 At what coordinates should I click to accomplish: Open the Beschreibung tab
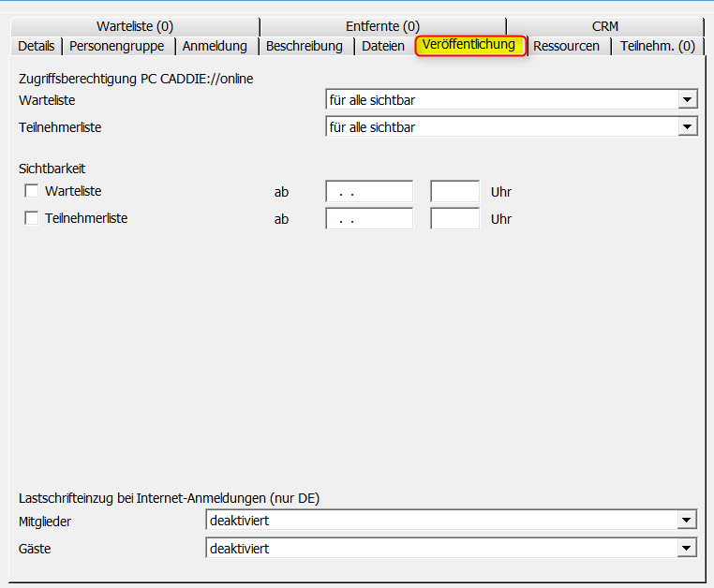[305, 46]
